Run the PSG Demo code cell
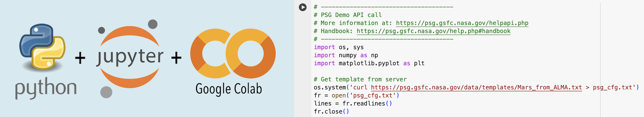This screenshot has height=117, width=644. 303,7
